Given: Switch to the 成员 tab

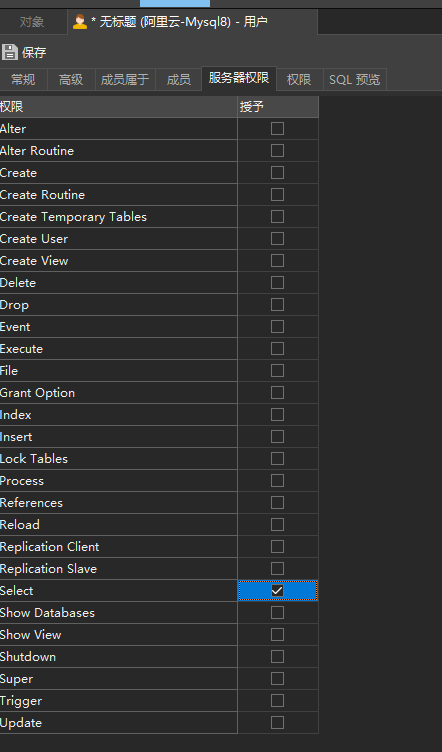Looking at the screenshot, I should [x=178, y=79].
